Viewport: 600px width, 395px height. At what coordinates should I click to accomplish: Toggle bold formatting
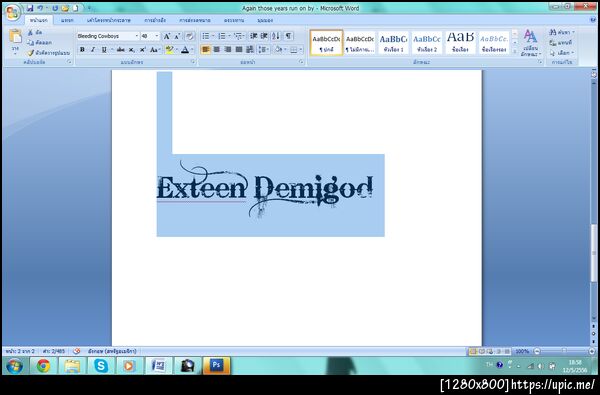tap(82, 50)
